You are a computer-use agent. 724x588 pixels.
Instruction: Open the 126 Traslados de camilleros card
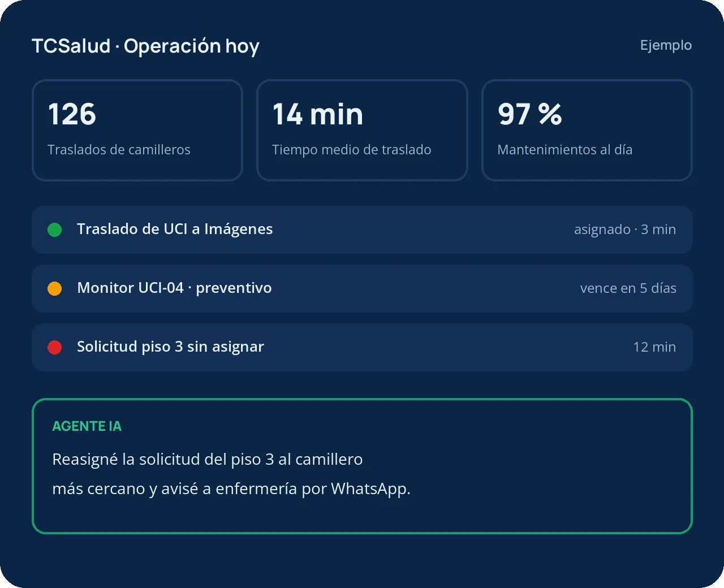[137, 130]
